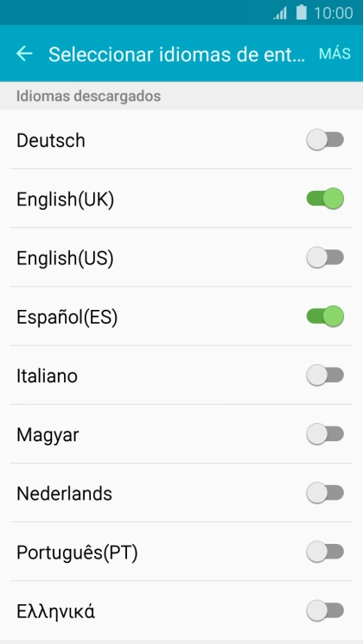Turn on the English(US) switch
This screenshot has width=363, height=644.
[x=325, y=257]
